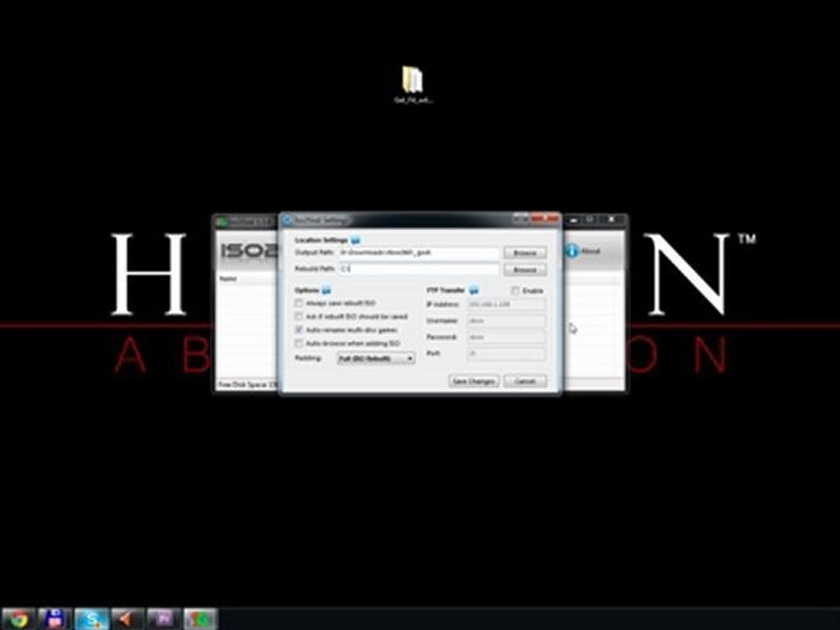Open the floppy disk app on taskbar

point(54,619)
